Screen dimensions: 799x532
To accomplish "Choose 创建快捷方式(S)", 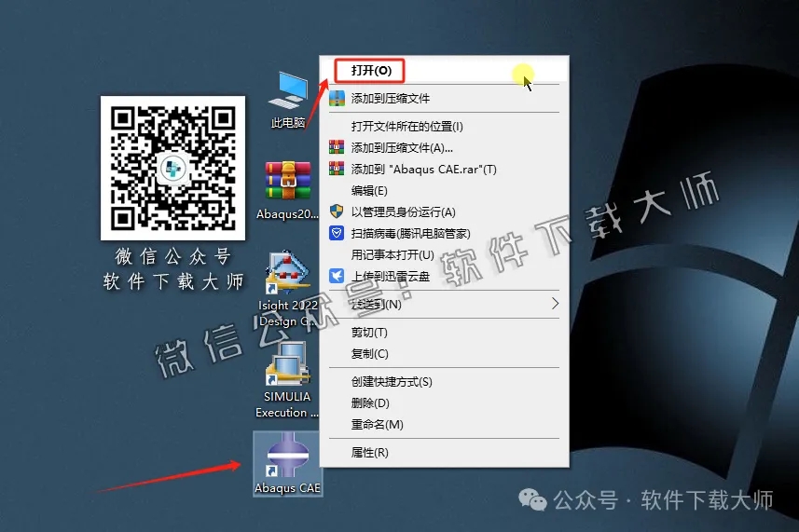I will 444,382.
